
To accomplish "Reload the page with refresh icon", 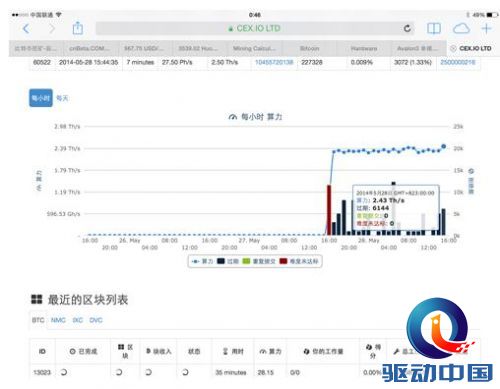I will pyautogui.click(x=407, y=29).
